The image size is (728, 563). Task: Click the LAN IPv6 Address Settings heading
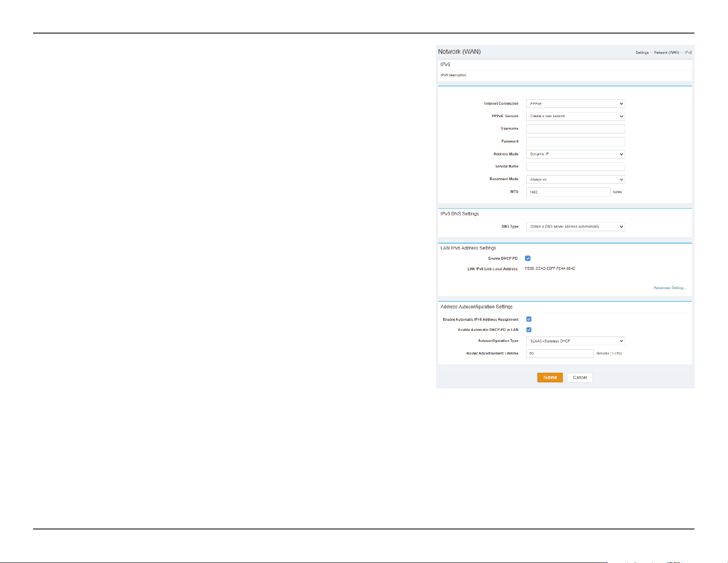468,248
